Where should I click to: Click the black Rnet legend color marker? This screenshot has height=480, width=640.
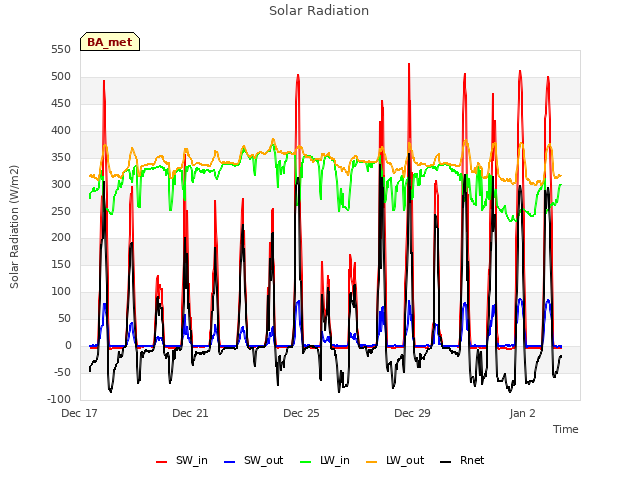446,462
